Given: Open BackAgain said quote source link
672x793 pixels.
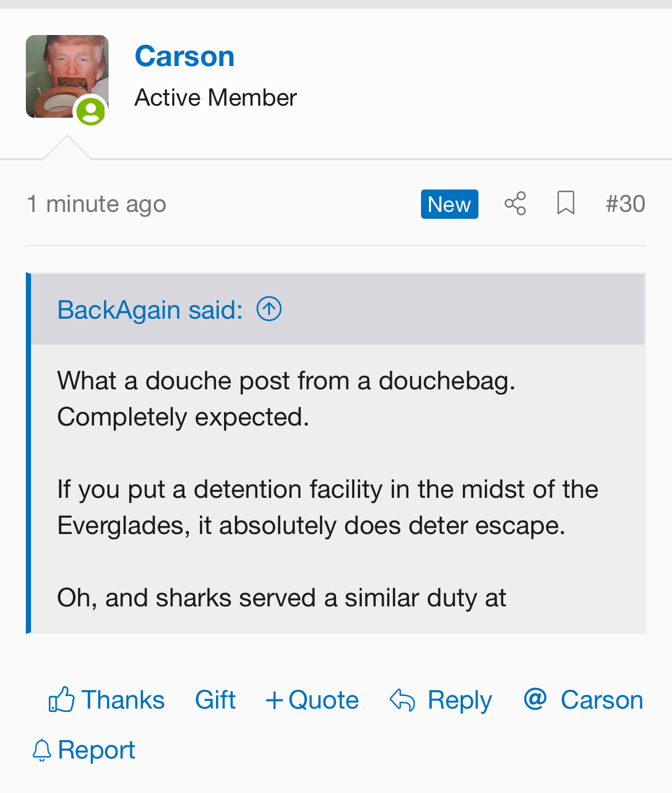Looking at the screenshot, I should 150,310.
